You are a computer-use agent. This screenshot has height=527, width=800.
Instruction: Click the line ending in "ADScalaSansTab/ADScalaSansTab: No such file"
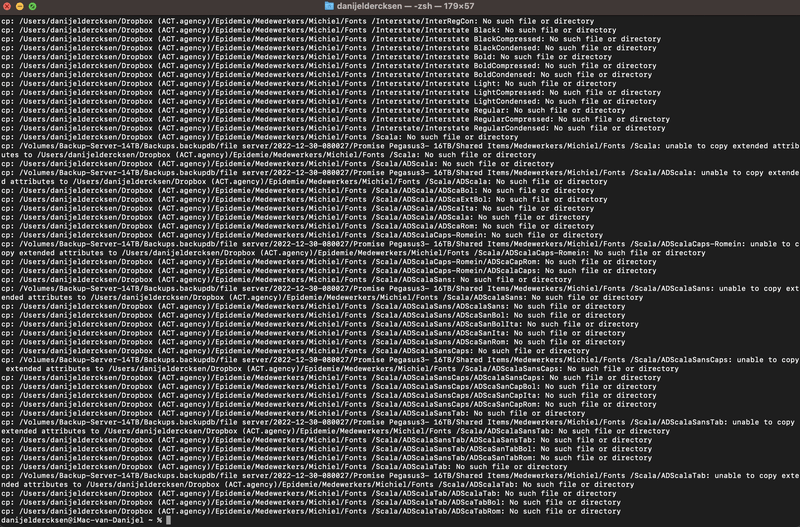pos(327,440)
